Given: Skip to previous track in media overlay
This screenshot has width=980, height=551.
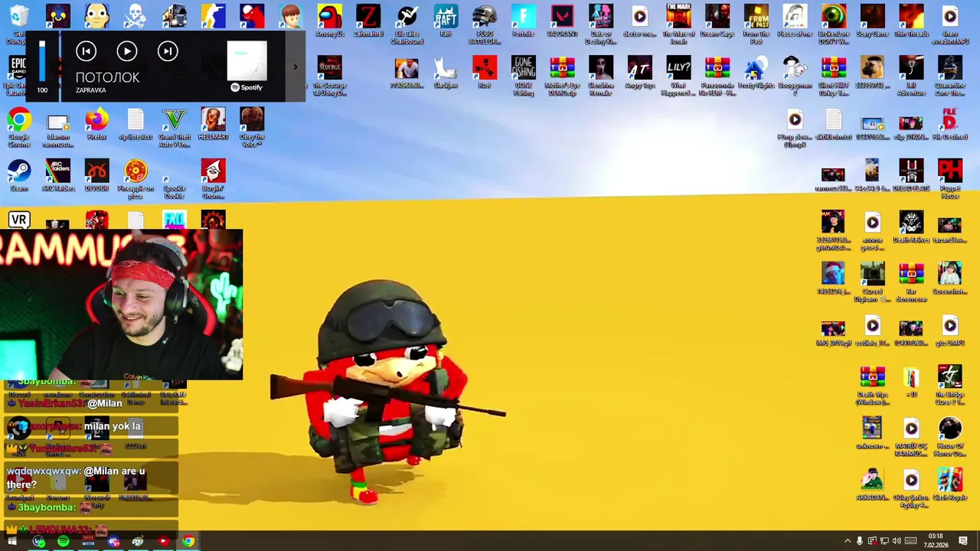Looking at the screenshot, I should [87, 51].
